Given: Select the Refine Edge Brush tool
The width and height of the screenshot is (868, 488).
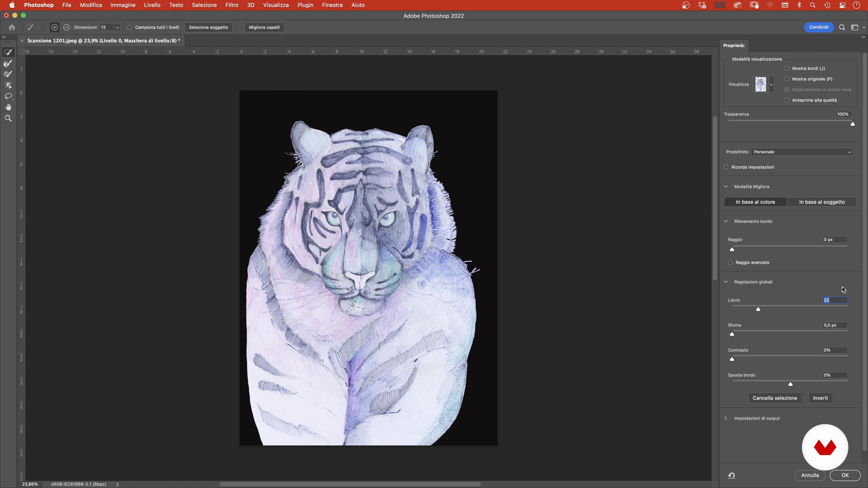Looking at the screenshot, I should (8, 63).
